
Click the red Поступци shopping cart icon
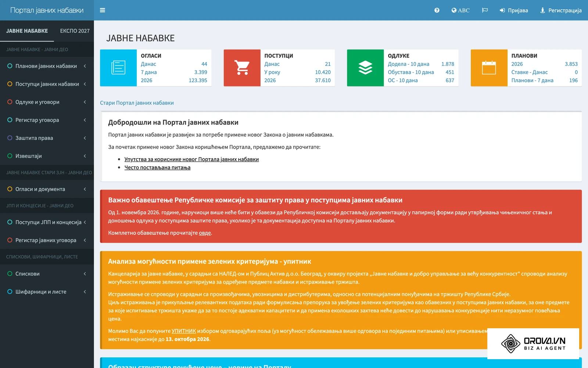(242, 68)
